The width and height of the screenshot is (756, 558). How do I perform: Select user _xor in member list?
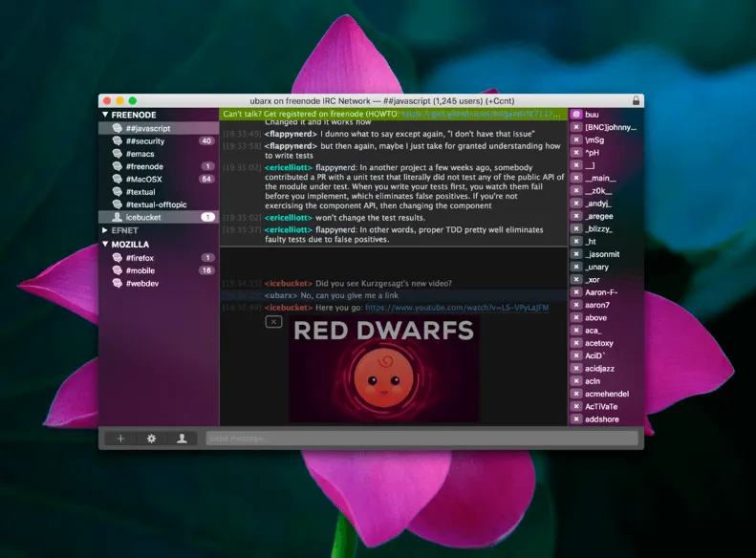pyautogui.click(x=593, y=280)
